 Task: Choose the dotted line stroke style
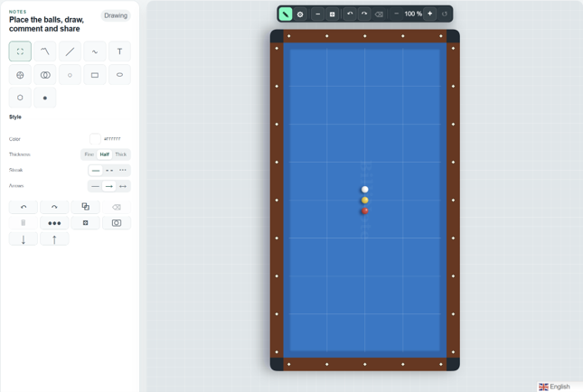click(x=123, y=171)
